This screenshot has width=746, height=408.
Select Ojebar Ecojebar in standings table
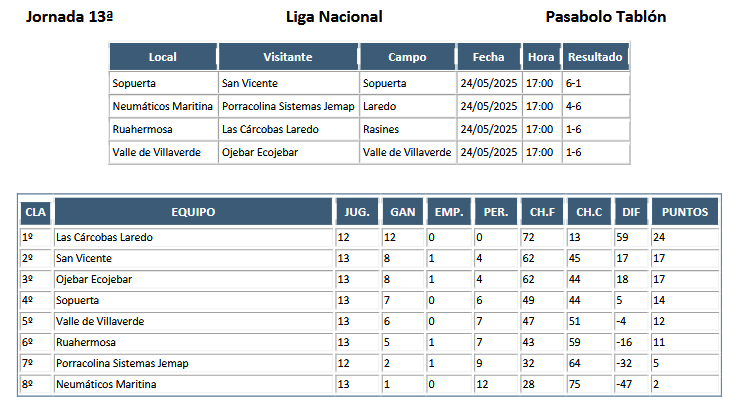94,280
